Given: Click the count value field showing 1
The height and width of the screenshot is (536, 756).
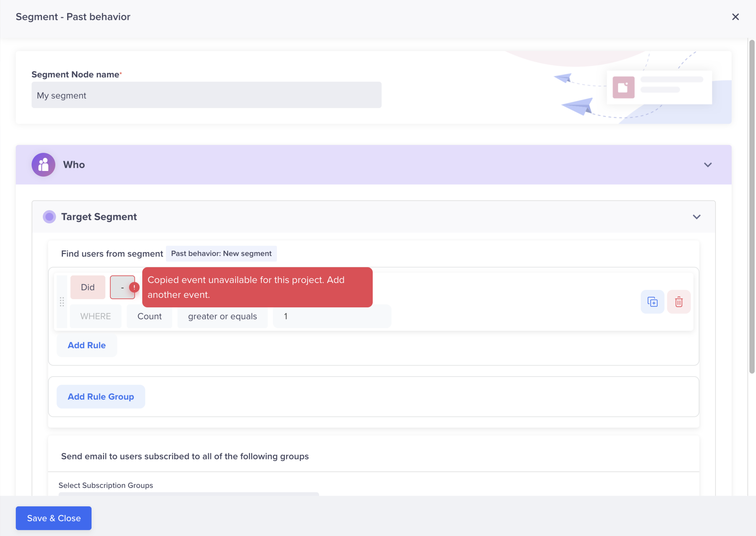Looking at the screenshot, I should [x=332, y=316].
